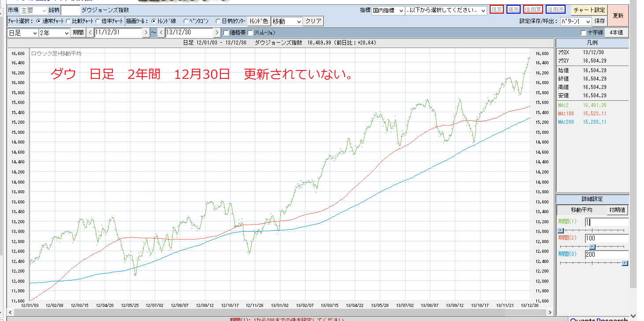
Task: Click 現売 spot sell button
Action: tap(514, 10)
